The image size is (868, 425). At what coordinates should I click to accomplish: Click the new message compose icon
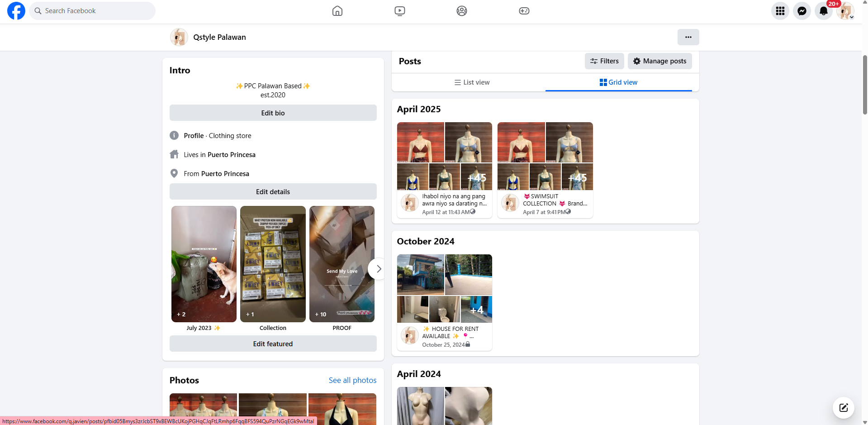click(844, 408)
